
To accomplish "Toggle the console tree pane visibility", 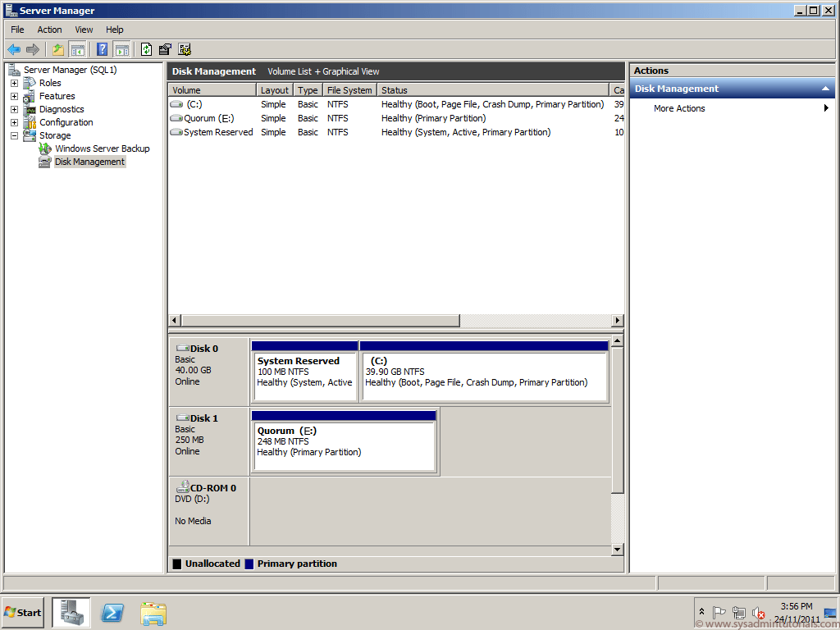I will [x=77, y=49].
